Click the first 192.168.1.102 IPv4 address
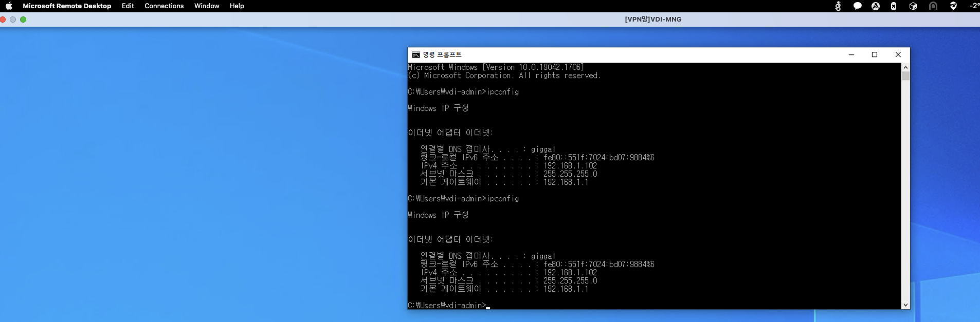This screenshot has width=980, height=322. coord(570,166)
